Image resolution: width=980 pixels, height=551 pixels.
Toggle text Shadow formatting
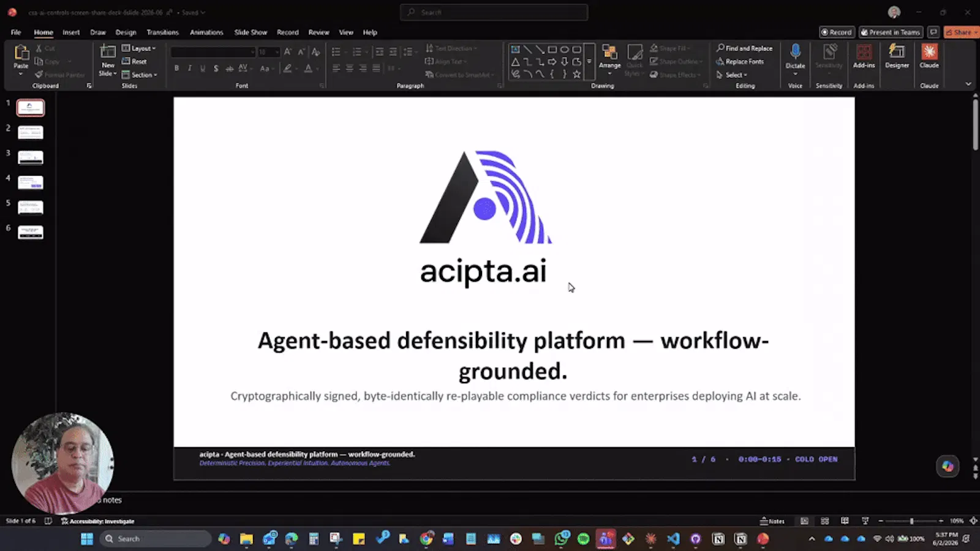click(216, 69)
